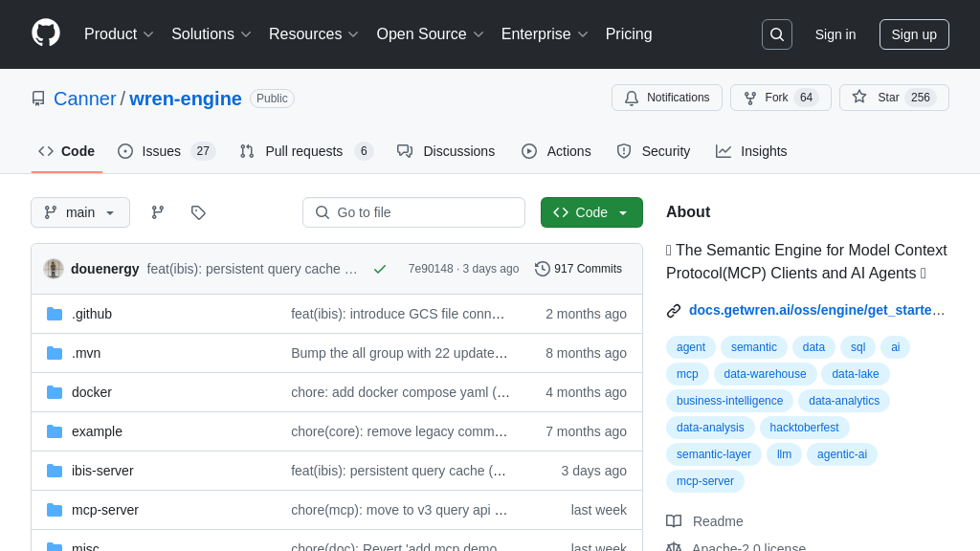Switch to the Code tab
Viewport: 980px width, 551px height.
point(67,151)
